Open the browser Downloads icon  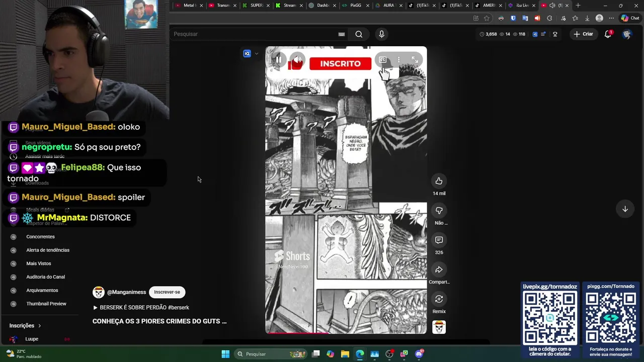click(x=587, y=18)
